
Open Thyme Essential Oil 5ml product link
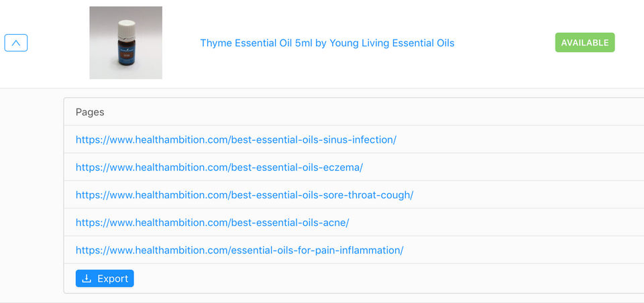coord(327,43)
